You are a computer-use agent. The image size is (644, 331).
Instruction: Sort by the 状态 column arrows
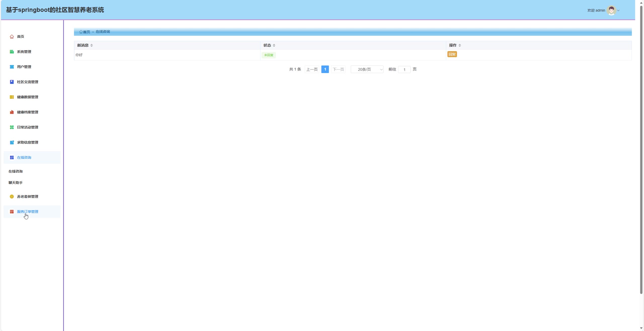pos(274,45)
